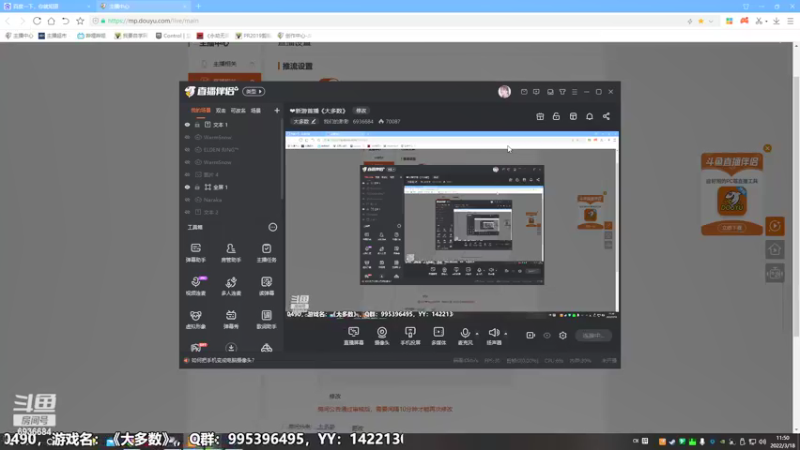This screenshot has width=800, height=450.
Task: Click the download button on 斗鱼直播伴侣 promo
Action: point(732,228)
